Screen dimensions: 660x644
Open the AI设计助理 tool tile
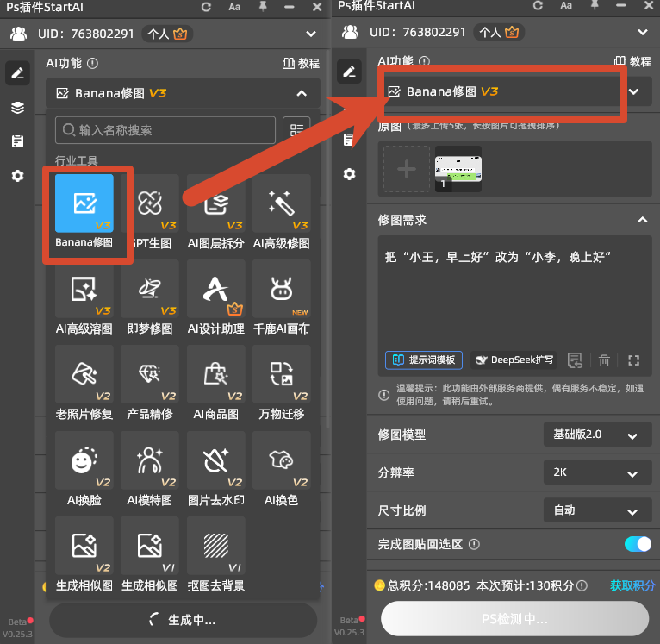coord(216,289)
